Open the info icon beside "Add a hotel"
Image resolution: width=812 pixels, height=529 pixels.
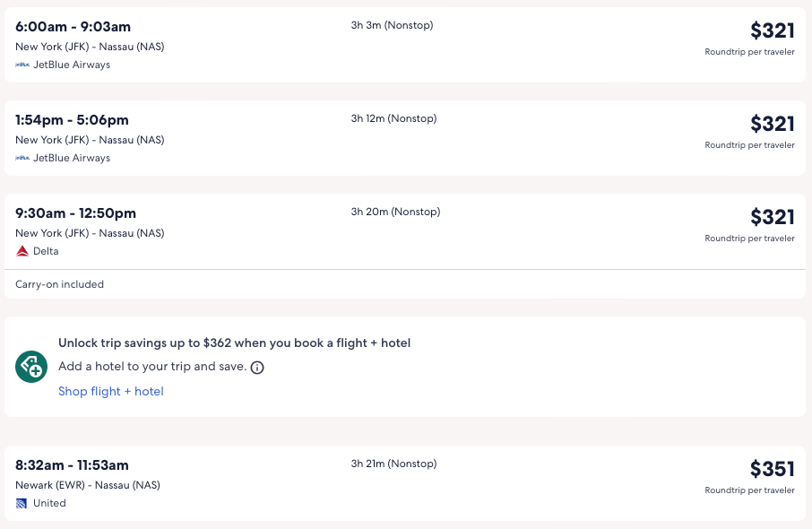(x=257, y=368)
